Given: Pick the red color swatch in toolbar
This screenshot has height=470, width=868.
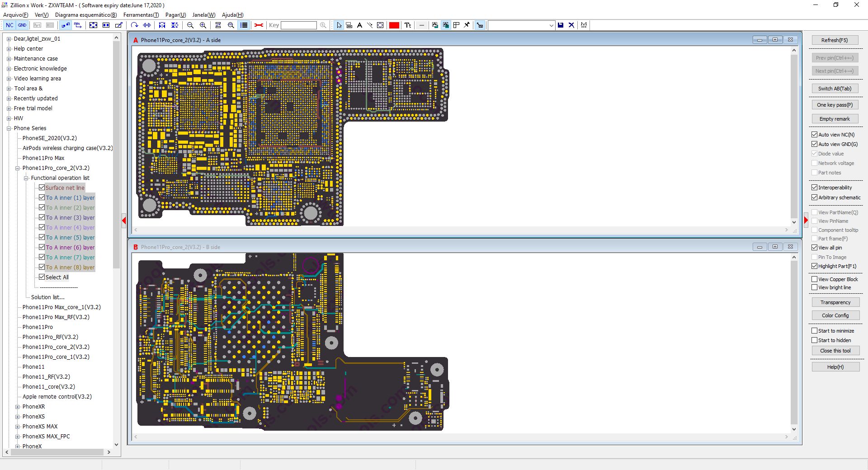Looking at the screenshot, I should [394, 25].
